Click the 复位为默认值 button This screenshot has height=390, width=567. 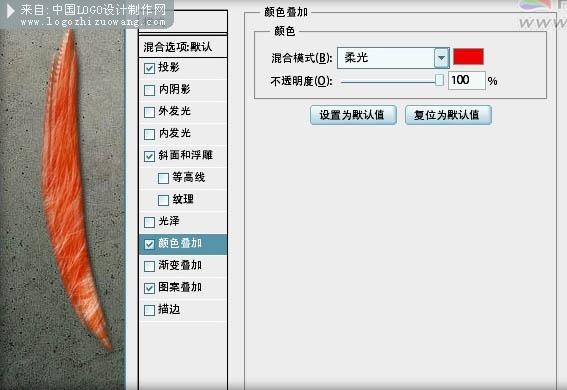tap(448, 115)
